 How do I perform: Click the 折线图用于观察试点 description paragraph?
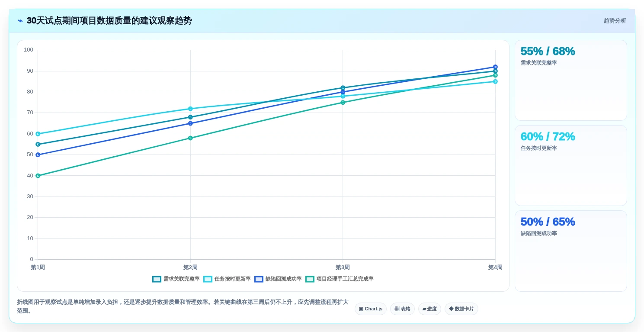[x=183, y=306]
